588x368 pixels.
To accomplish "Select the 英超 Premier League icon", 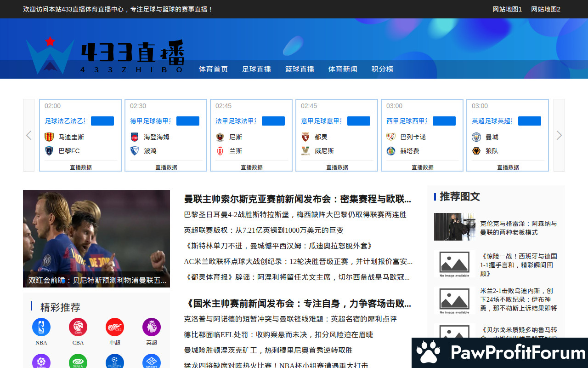I will [152, 327].
